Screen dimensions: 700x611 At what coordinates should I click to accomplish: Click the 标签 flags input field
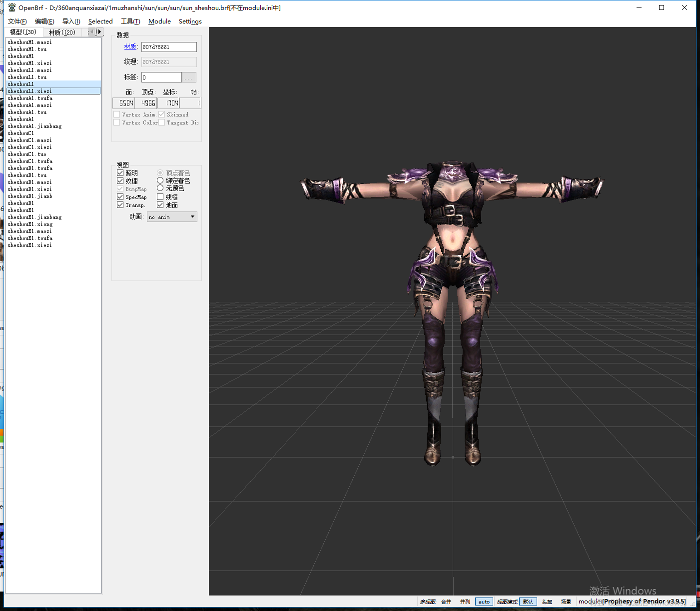(x=161, y=77)
